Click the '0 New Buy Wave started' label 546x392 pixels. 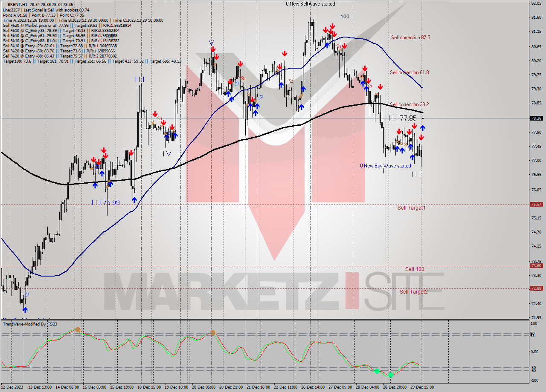point(386,166)
